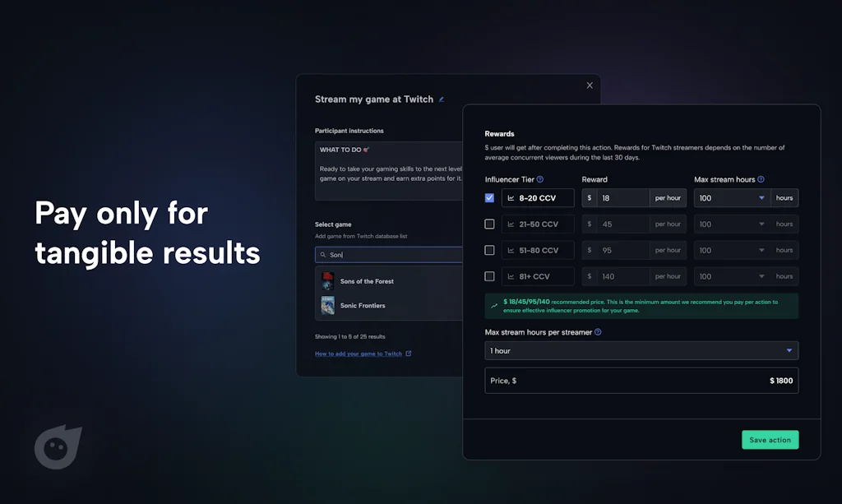This screenshot has height=504, width=842.
Task: Click the mascot logo in the corner
Action: 58,446
